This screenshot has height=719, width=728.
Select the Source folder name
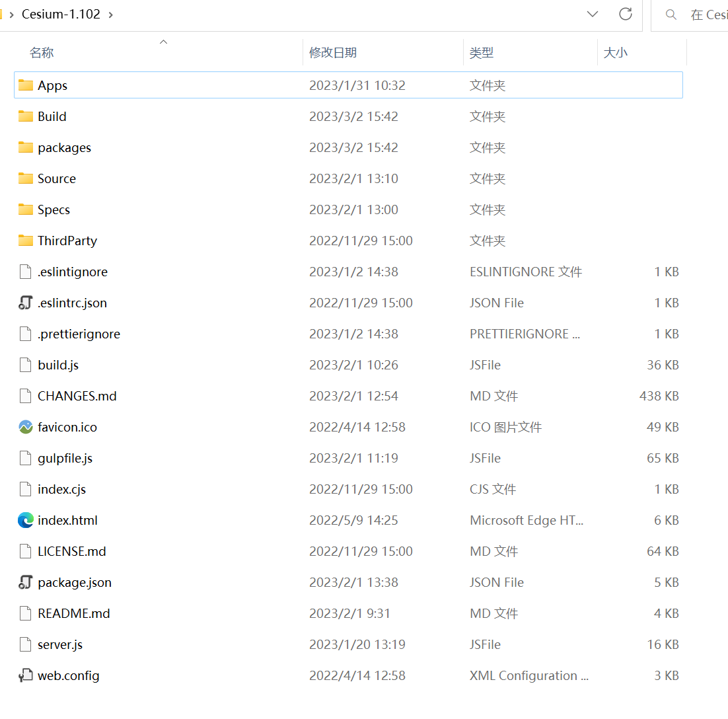[x=57, y=179]
